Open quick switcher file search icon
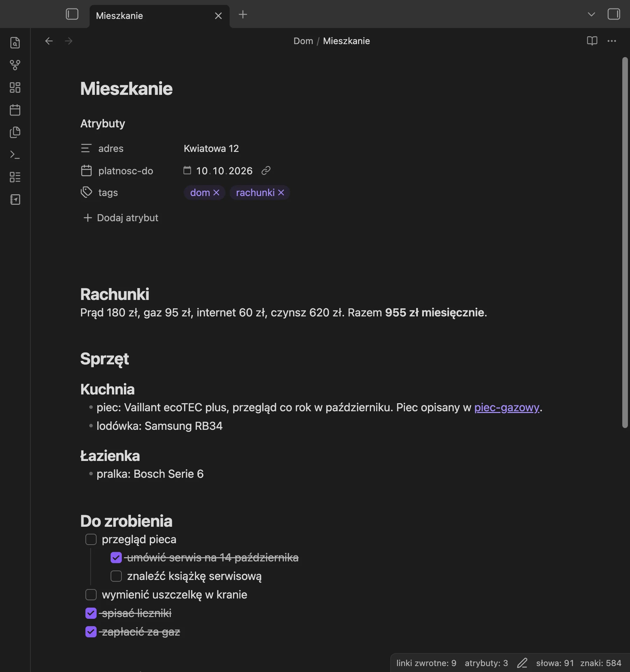The height and width of the screenshot is (672, 630). coord(15,43)
